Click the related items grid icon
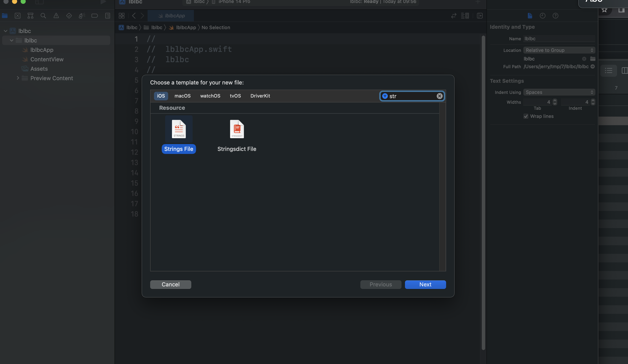This screenshot has width=628, height=364. tap(122, 16)
